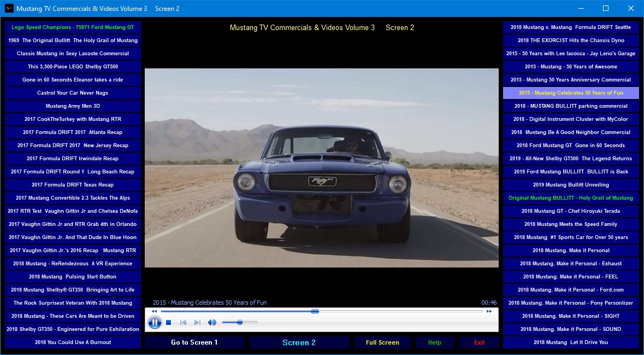Play Lego Speed Champions 75871 Ford Mustang GT
Screen dimensions: 644x355
(73, 27)
